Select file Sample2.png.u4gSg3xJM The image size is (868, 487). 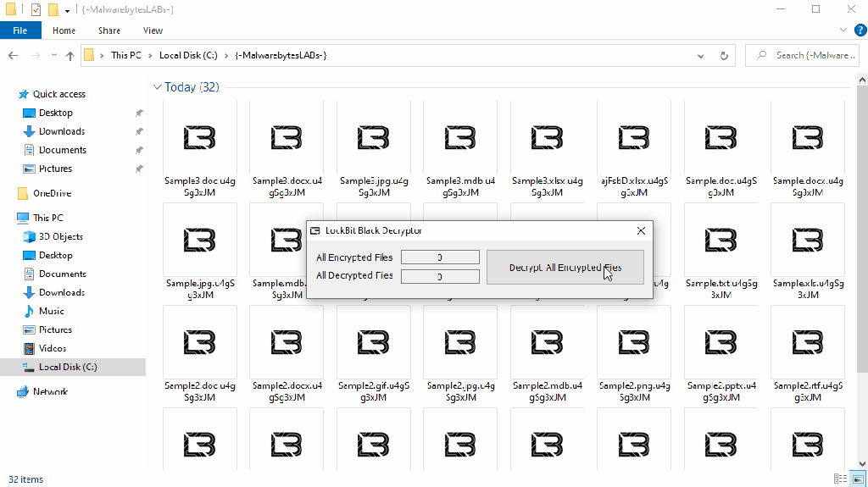tap(634, 354)
